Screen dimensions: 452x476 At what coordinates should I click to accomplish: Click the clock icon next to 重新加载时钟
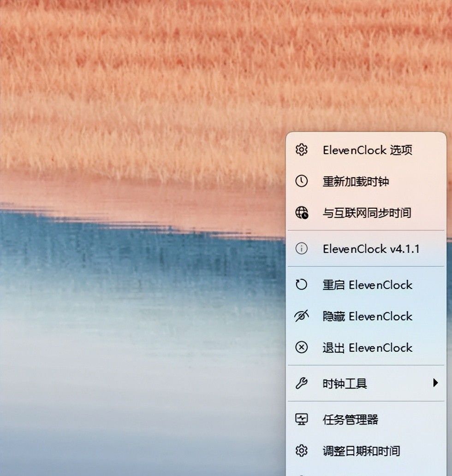tap(301, 181)
